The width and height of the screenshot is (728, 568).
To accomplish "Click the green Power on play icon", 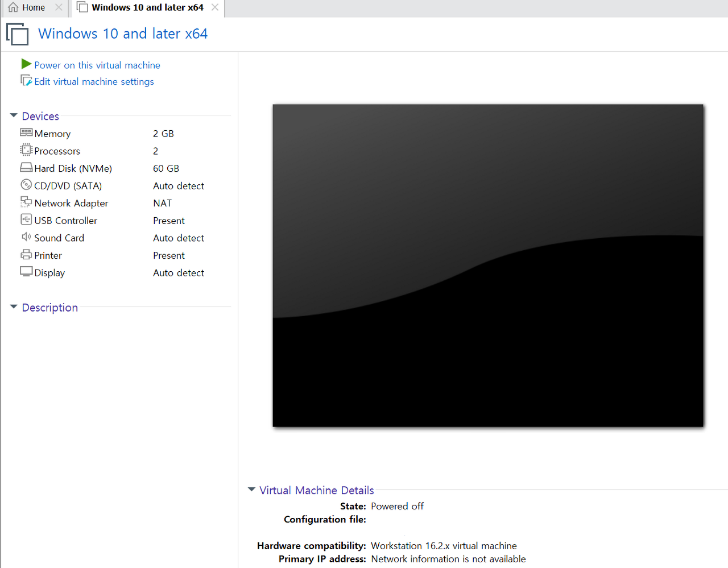I will [x=26, y=64].
